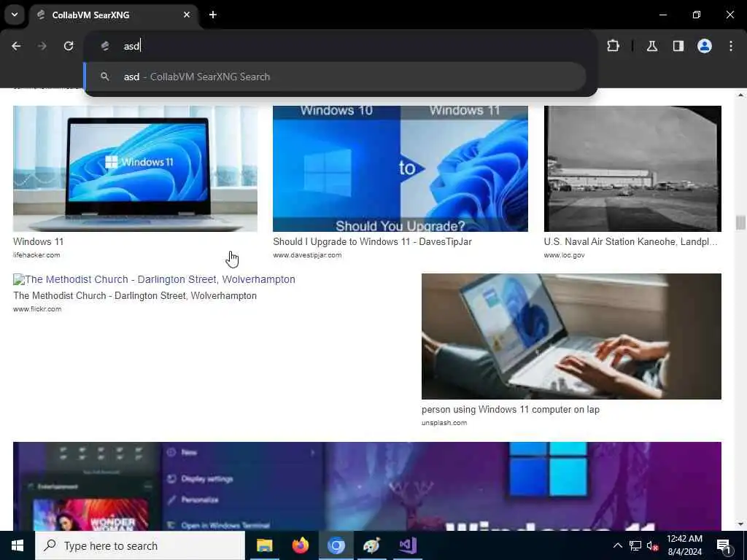Click the forward navigation arrow

pyautogui.click(x=42, y=46)
